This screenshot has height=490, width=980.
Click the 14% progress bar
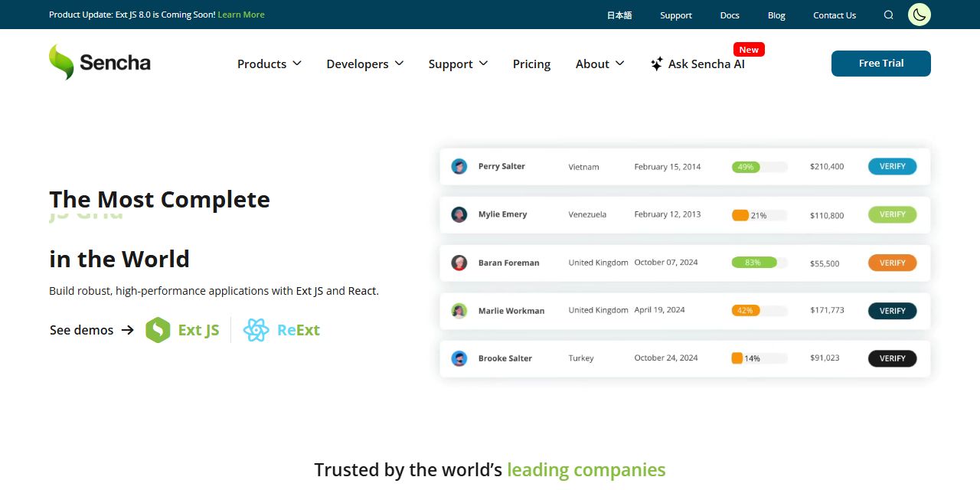(x=759, y=358)
